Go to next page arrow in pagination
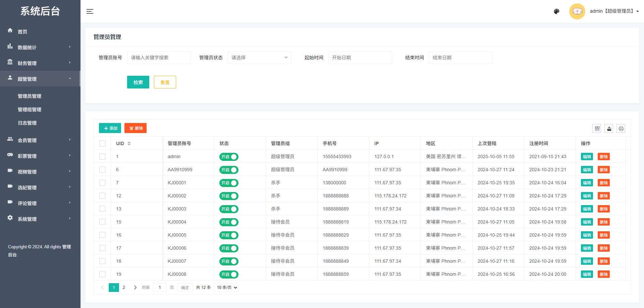The image size is (644, 308). (x=135, y=288)
